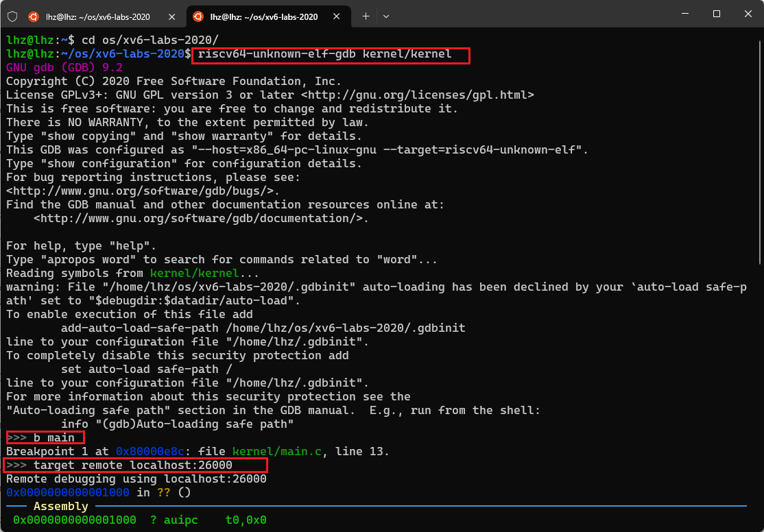Open the GDB documentation URL link
764x532 pixels.
point(200,219)
